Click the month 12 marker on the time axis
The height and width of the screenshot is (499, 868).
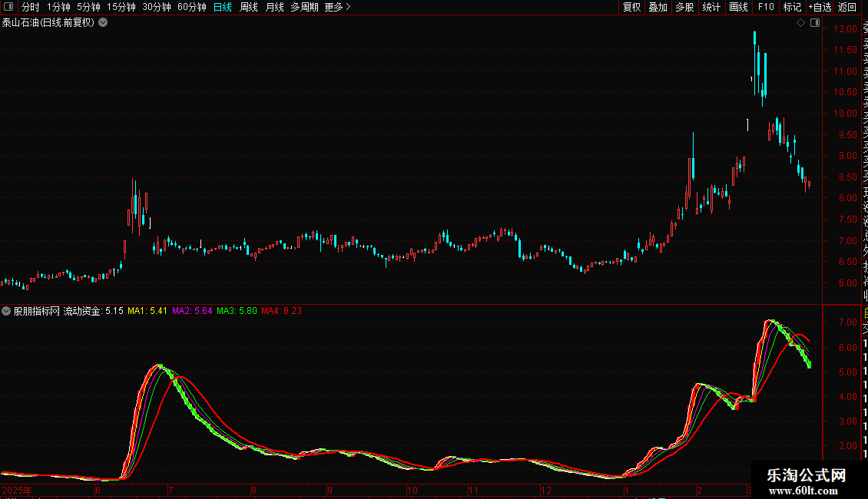(x=546, y=490)
